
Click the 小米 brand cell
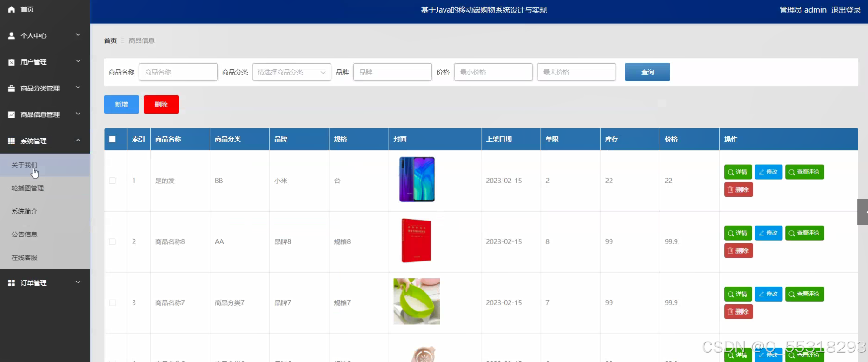coord(281,181)
